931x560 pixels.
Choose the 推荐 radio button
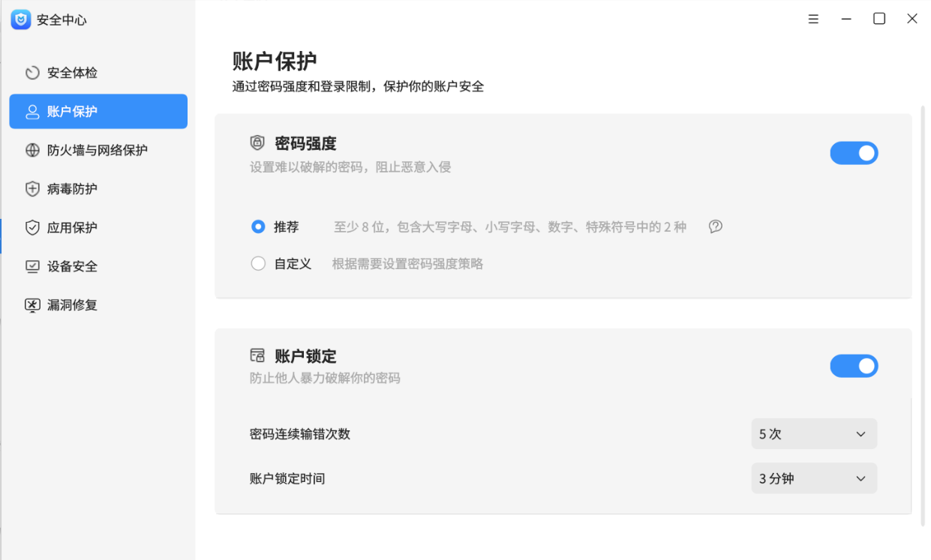[259, 226]
